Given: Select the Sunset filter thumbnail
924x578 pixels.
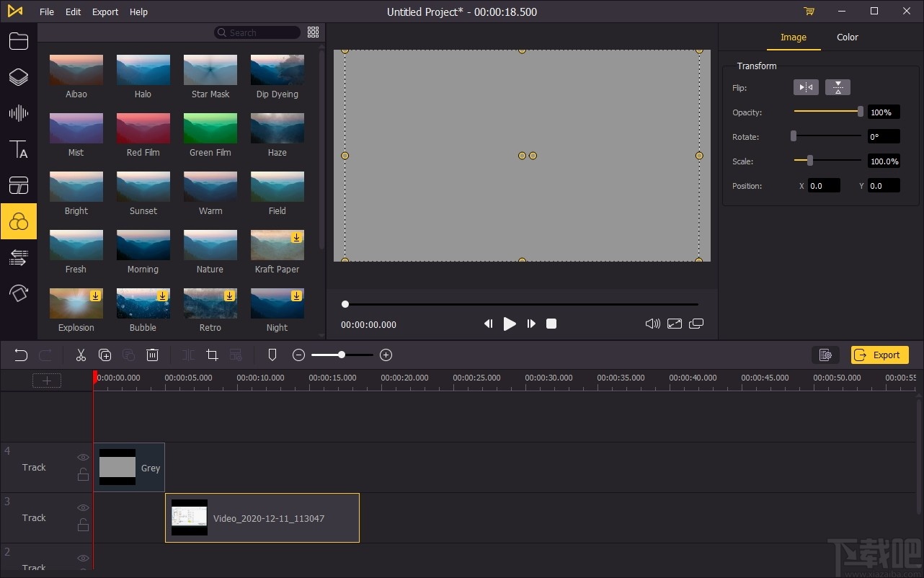Looking at the screenshot, I should click(x=143, y=185).
